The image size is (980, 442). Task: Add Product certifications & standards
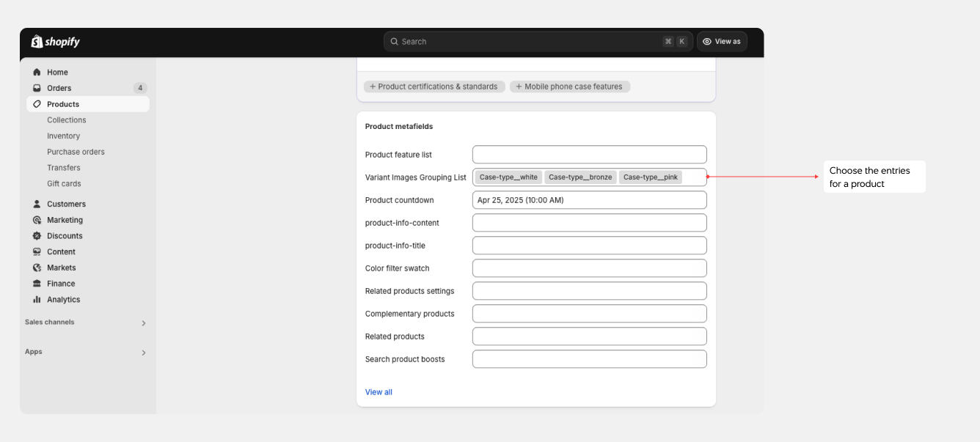click(434, 86)
